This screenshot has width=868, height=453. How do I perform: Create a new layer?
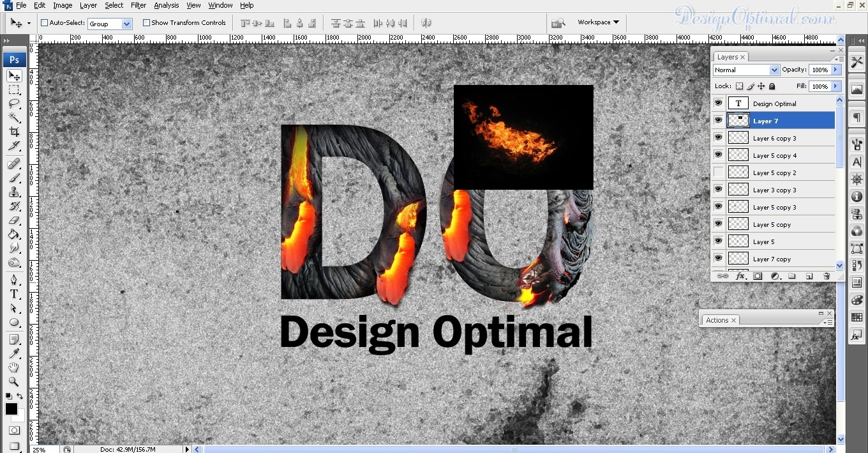point(809,276)
